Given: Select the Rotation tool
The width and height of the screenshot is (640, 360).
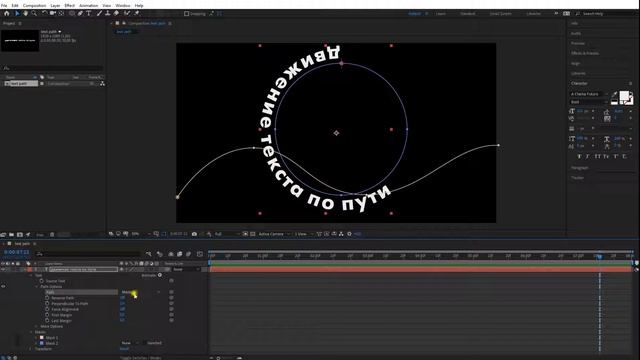Looking at the screenshot, I should pos(44,13).
